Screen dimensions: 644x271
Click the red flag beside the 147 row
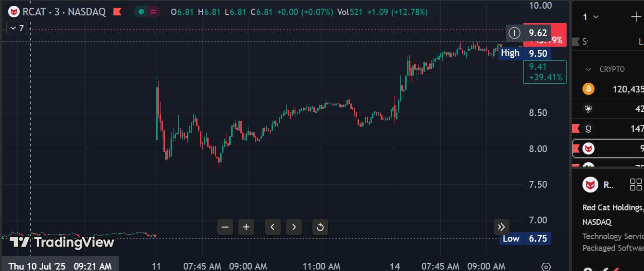click(x=576, y=129)
